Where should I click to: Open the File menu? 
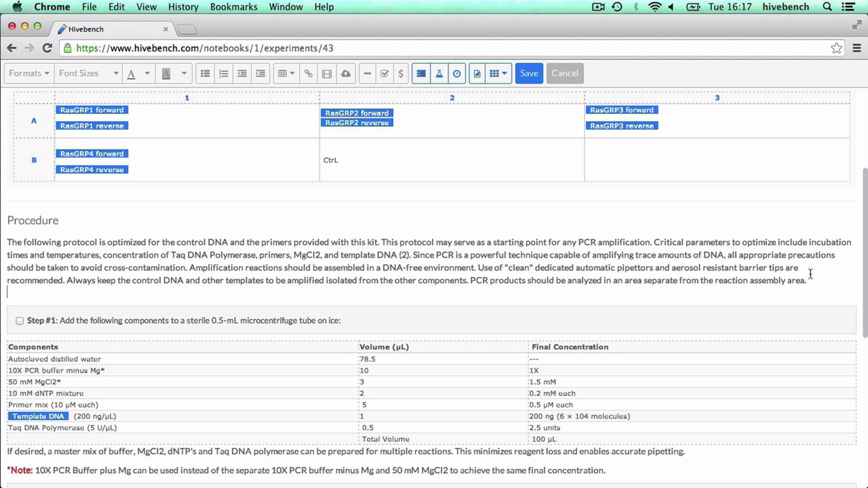coord(89,7)
